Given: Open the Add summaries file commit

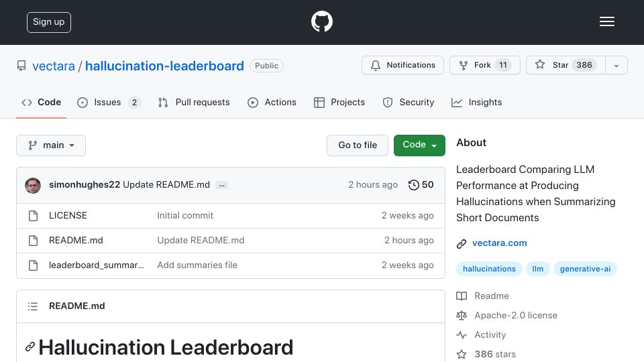Looking at the screenshot, I should pyautogui.click(x=197, y=265).
